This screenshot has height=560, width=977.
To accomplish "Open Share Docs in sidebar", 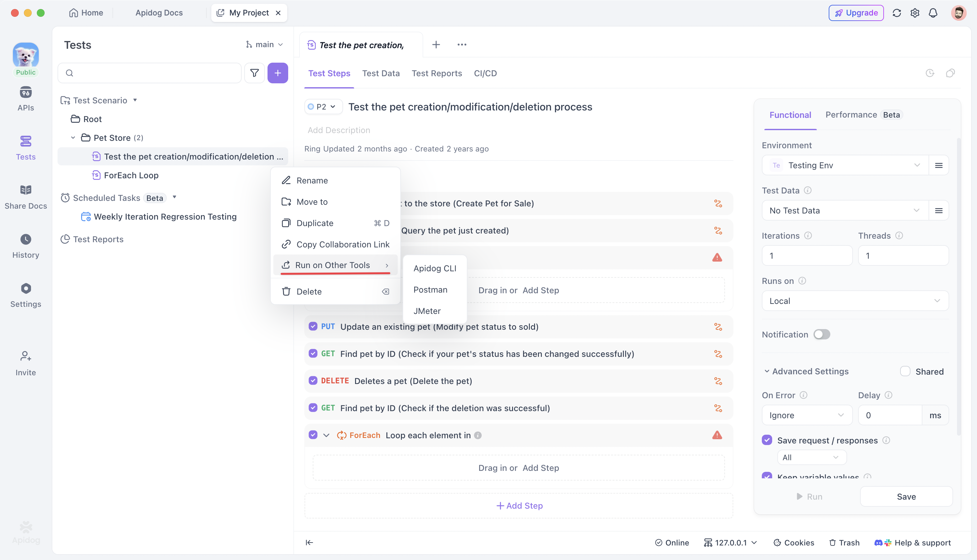I will coord(26,197).
